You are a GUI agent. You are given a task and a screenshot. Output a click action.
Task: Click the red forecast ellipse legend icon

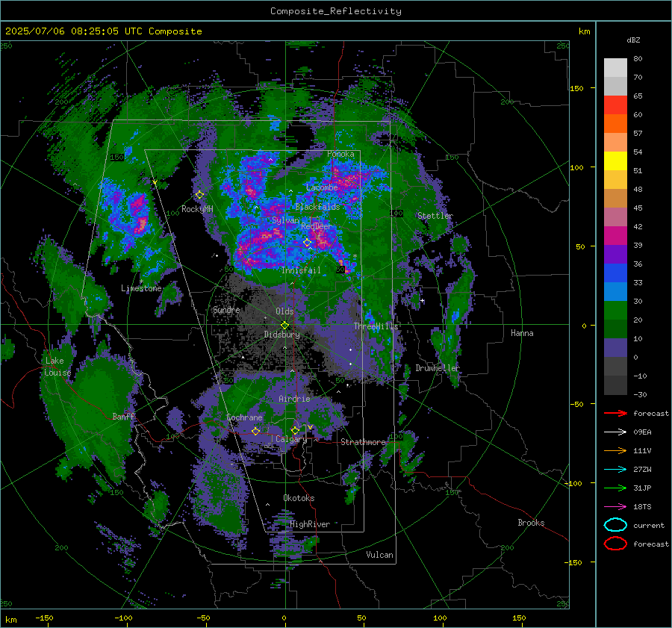(x=615, y=544)
